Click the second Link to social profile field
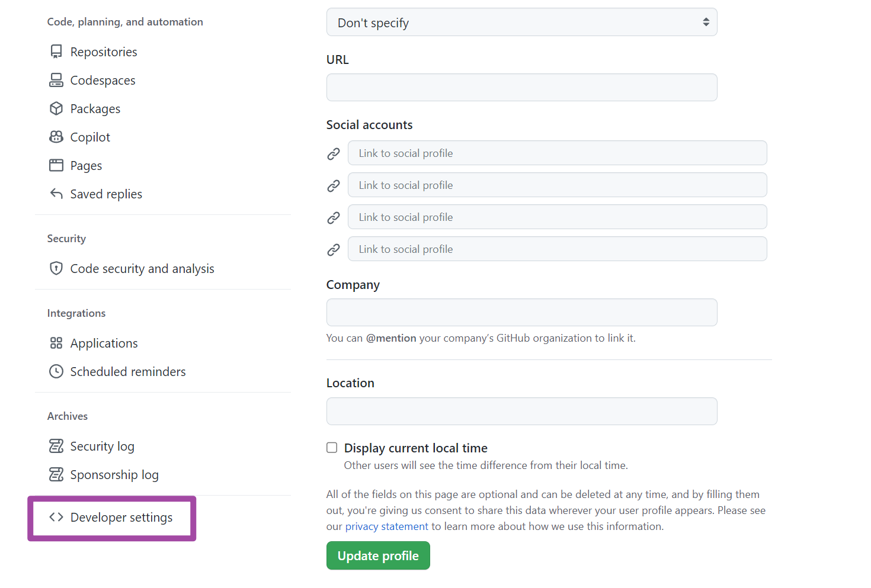Image resolution: width=871 pixels, height=588 pixels. click(x=557, y=185)
